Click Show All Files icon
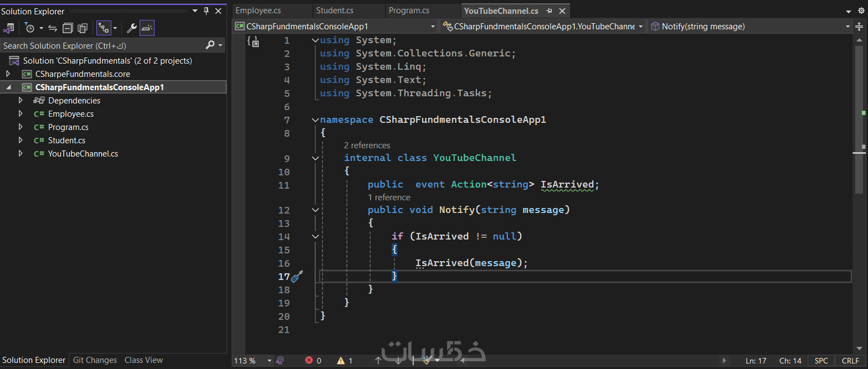This screenshot has height=369, width=868. click(x=83, y=28)
